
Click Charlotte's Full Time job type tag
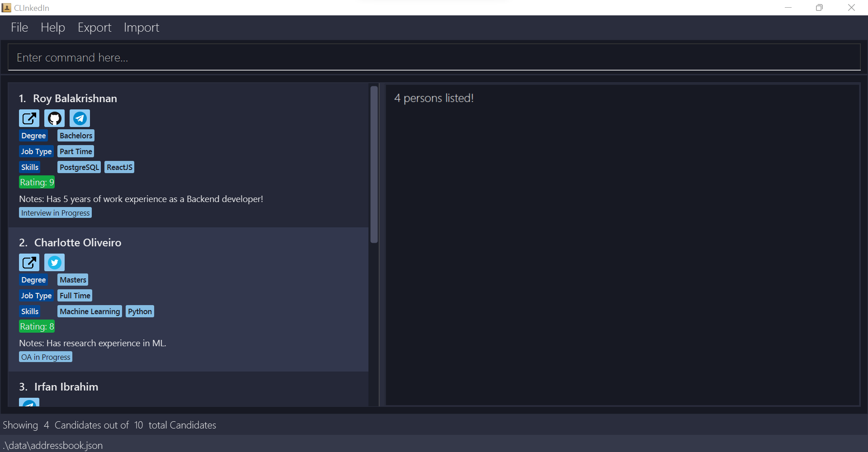[x=75, y=296]
